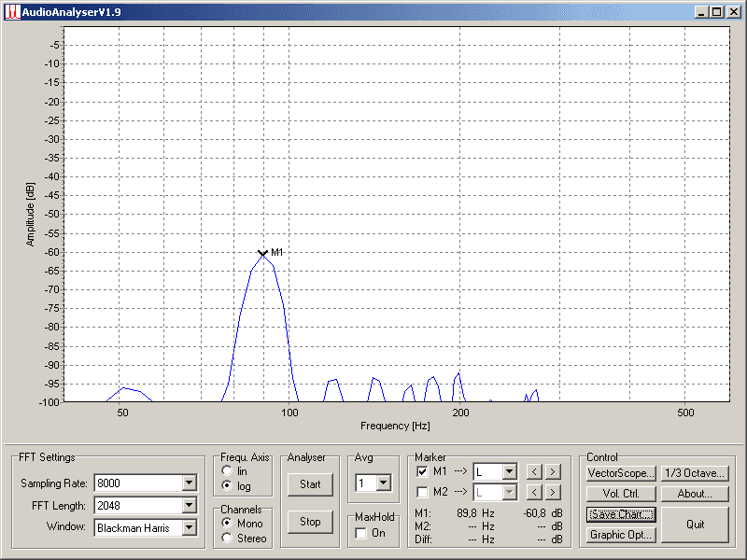Viewport: 747px width, 560px height.
Task: Open the 1/3 Octave view
Action: tap(695, 473)
